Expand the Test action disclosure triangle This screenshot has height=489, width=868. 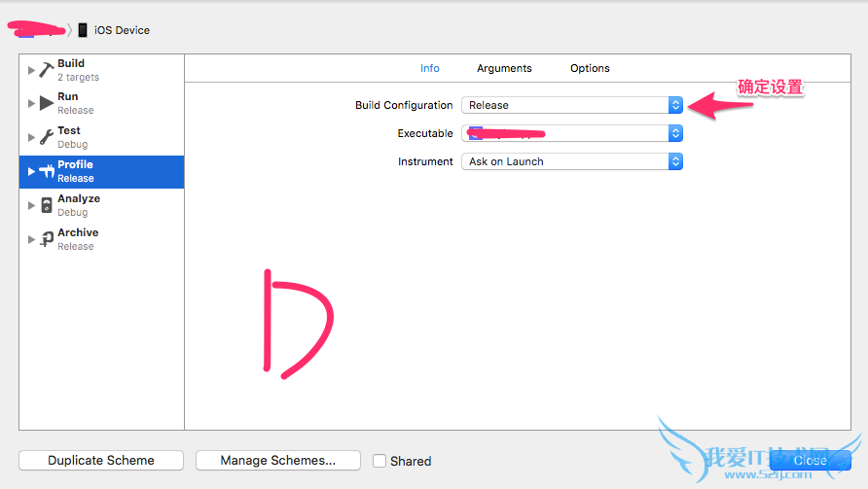tap(31, 137)
